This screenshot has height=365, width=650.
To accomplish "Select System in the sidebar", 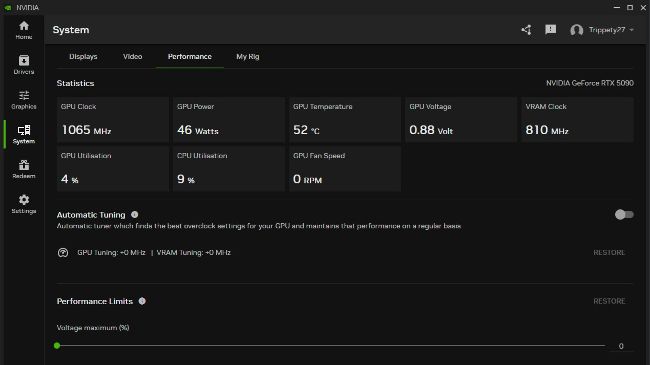I will coord(24,134).
